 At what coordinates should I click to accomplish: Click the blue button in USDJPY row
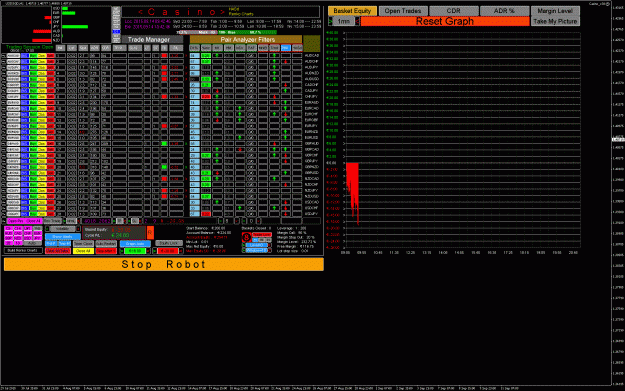pos(25,214)
